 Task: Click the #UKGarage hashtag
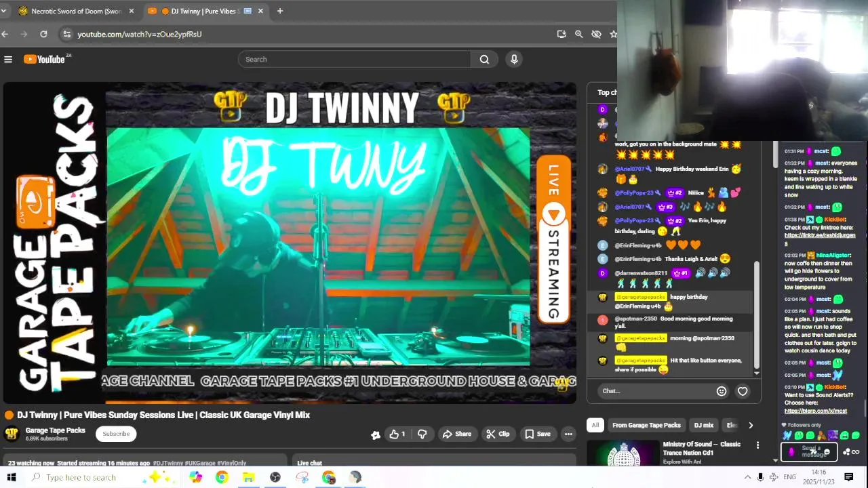click(x=200, y=464)
